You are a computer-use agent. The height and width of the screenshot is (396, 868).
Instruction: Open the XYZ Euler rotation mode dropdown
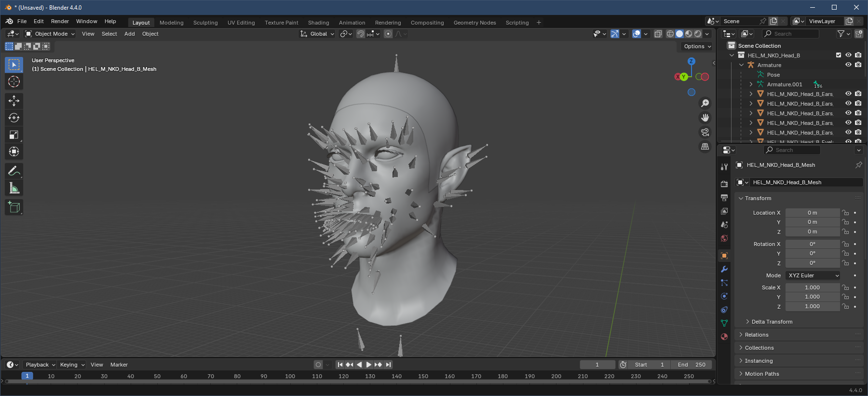click(x=813, y=275)
